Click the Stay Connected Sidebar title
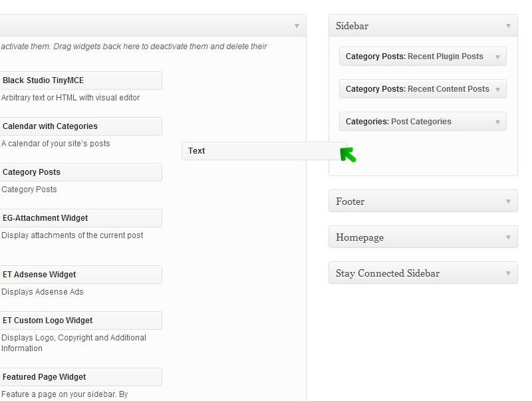The height and width of the screenshot is (401, 532). pos(388,273)
